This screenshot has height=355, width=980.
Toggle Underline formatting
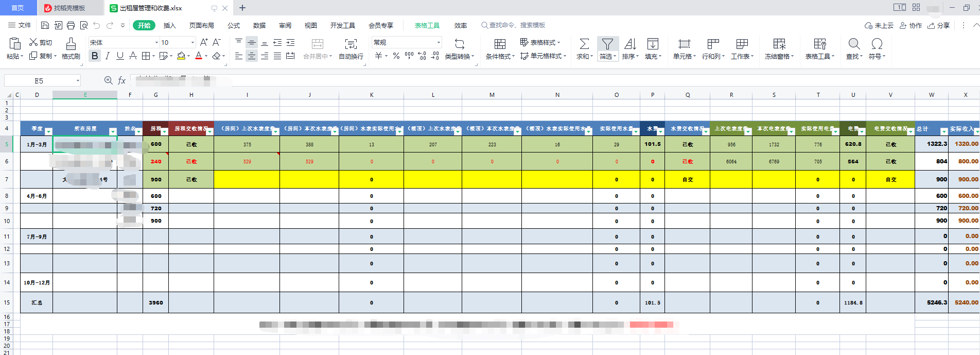tap(120, 56)
